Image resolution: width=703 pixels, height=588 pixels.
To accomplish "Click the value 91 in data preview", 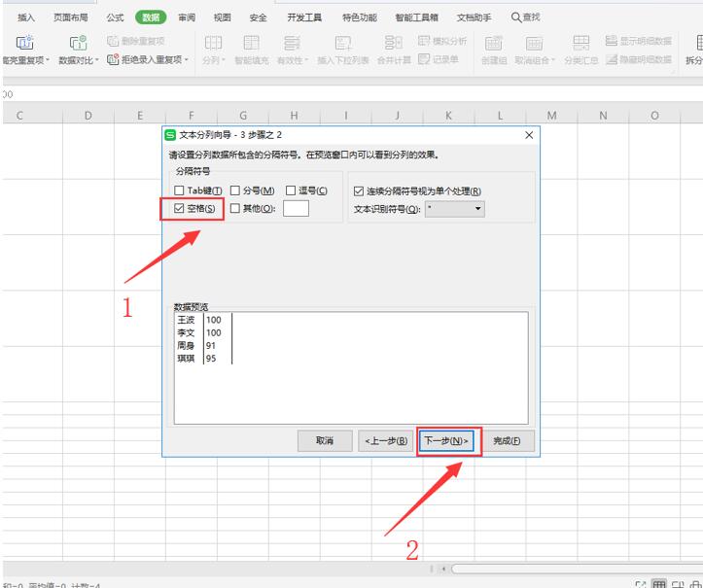I will (211, 346).
